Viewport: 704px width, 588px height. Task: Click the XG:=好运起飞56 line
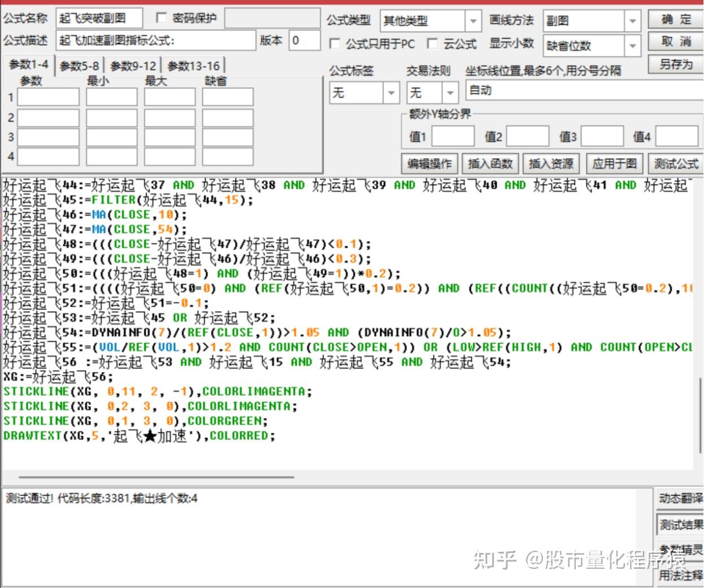tap(58, 376)
